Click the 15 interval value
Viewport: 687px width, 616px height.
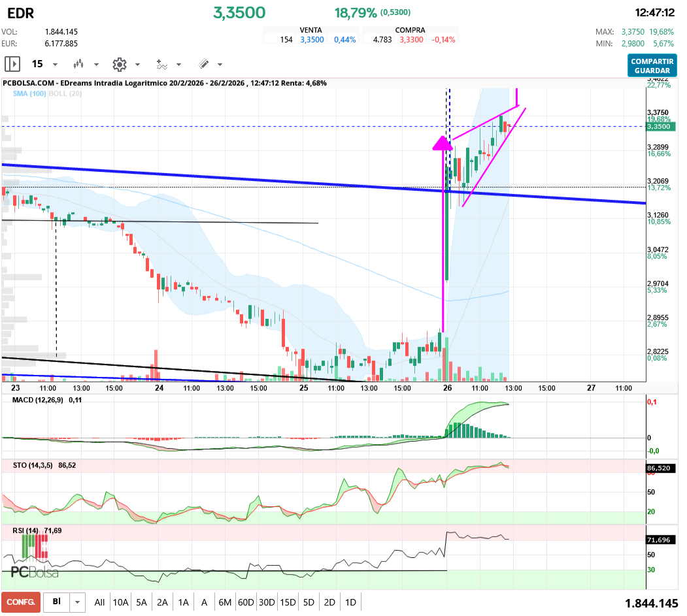point(37,64)
